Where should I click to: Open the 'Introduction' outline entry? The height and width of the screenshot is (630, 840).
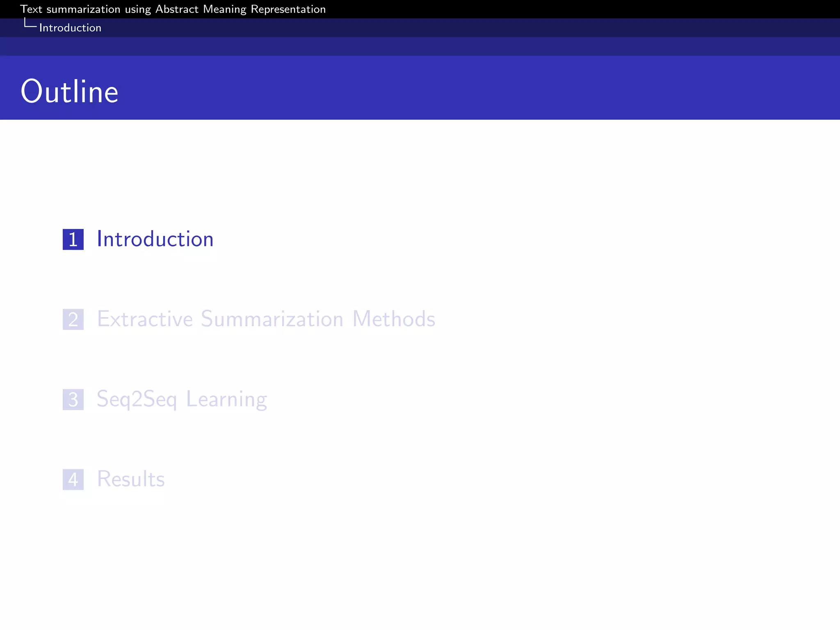pyautogui.click(x=155, y=239)
